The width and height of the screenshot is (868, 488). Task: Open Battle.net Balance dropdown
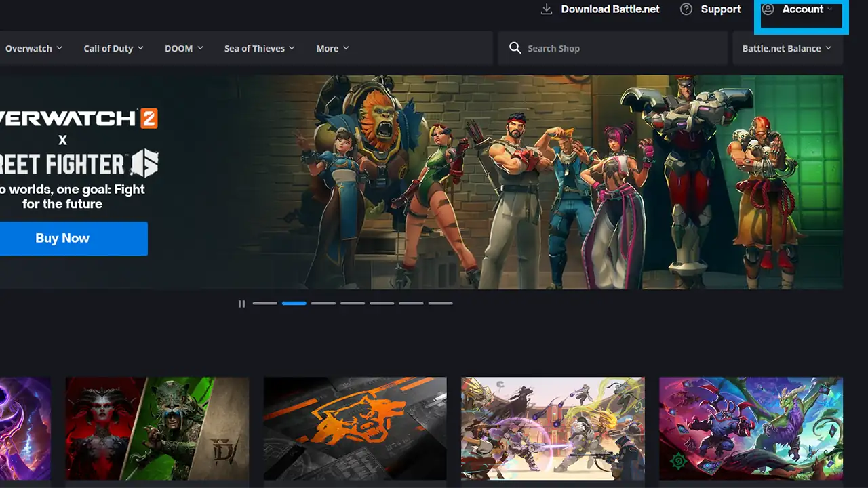[788, 48]
